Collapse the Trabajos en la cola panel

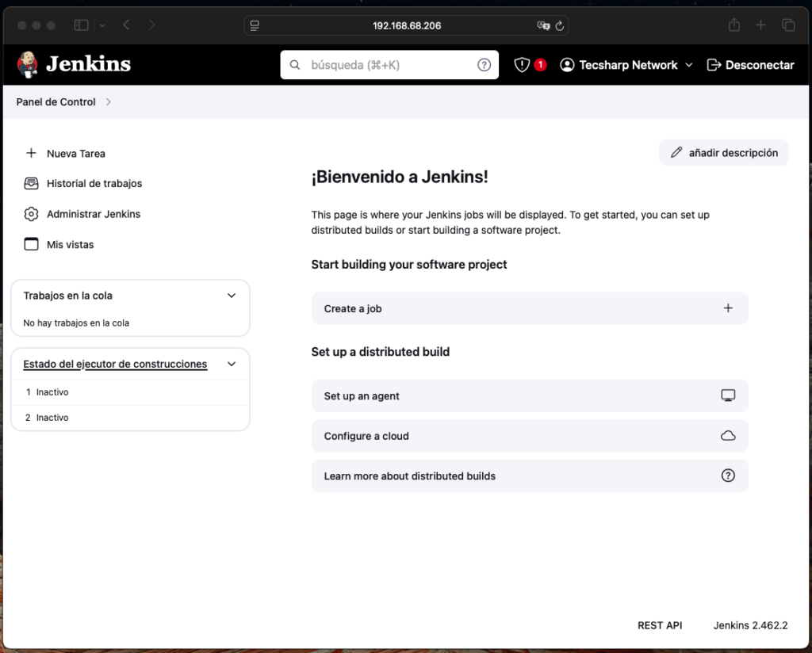click(232, 296)
